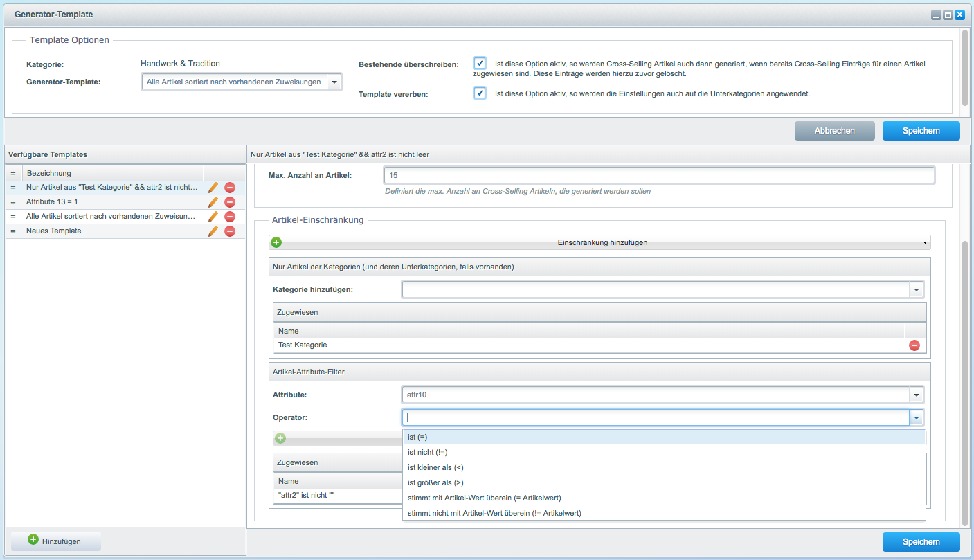
Task: Edit the 'Alle Artikel sortiert' template row
Action: (213, 216)
